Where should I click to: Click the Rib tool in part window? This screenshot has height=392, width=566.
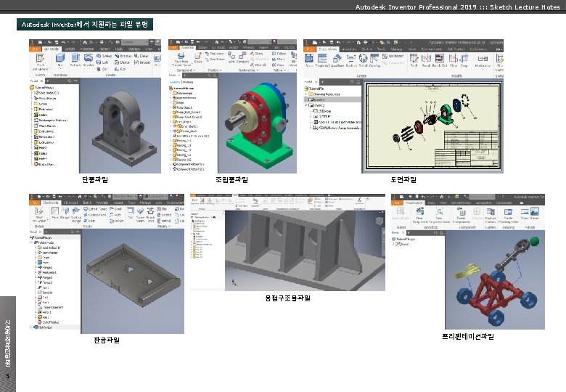120,68
